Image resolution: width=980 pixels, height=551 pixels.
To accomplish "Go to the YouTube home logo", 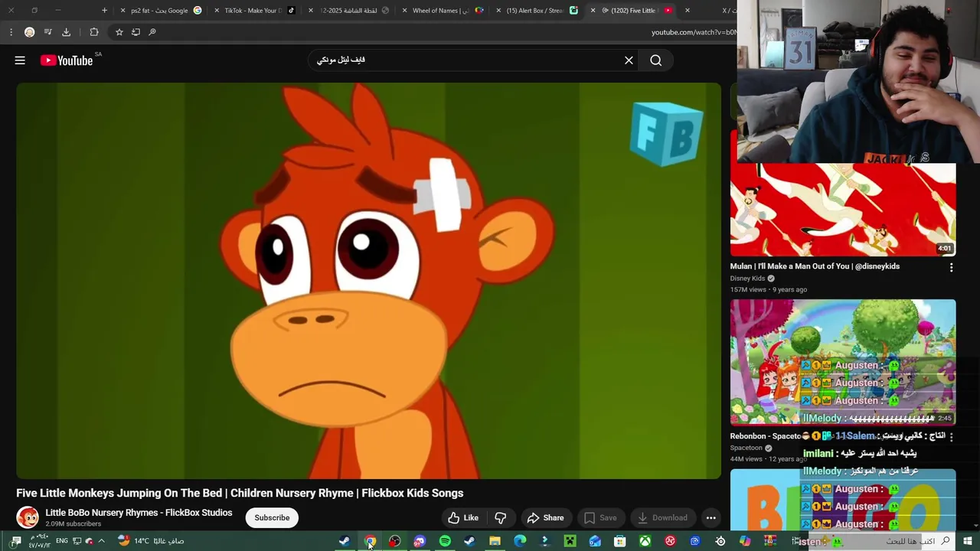I will click(67, 60).
